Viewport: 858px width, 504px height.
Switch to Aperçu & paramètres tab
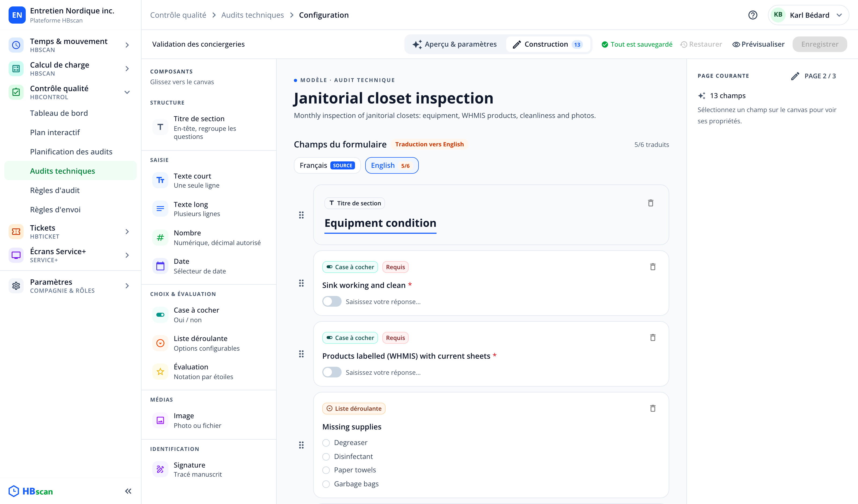click(x=454, y=44)
